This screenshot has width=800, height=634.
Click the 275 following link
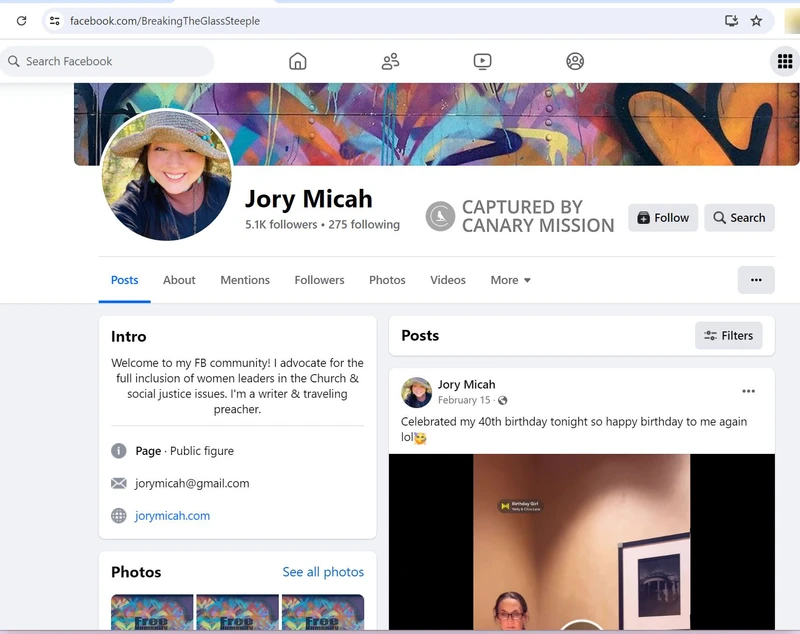pyautogui.click(x=364, y=224)
